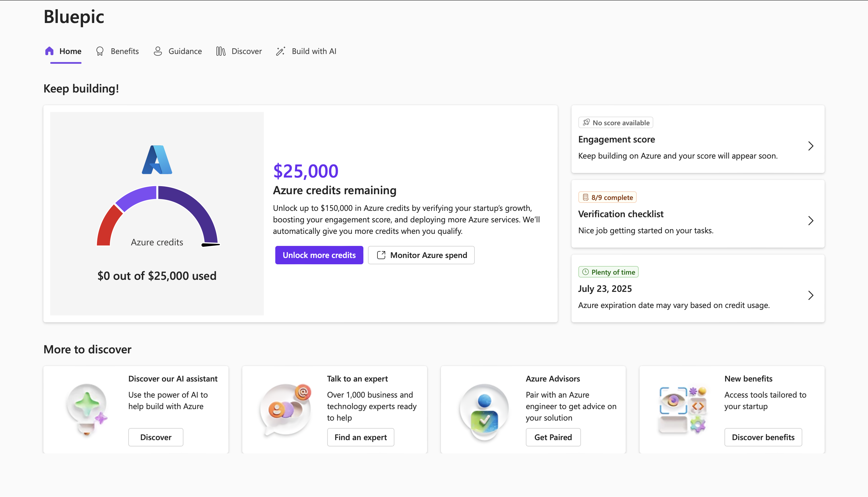Click the AI assistant lightbulb illustration
The image size is (868, 497).
[x=87, y=409]
